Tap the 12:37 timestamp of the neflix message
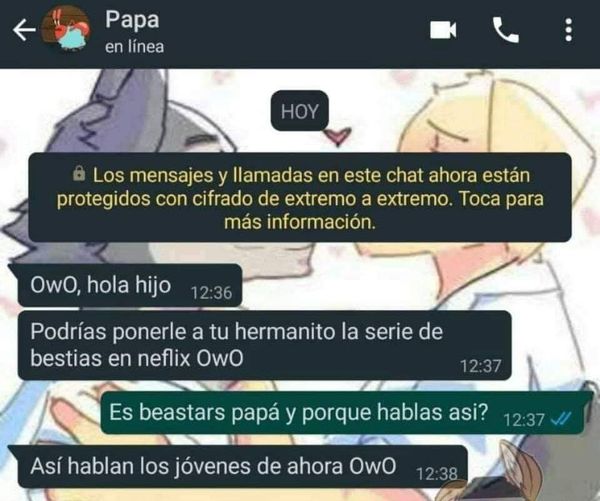This screenshot has height=501, width=600. (481, 366)
